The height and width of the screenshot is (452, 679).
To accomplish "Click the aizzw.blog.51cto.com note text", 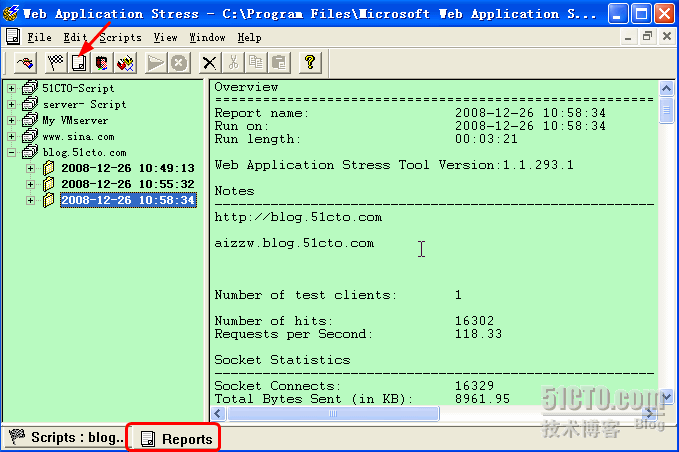I will pos(294,243).
